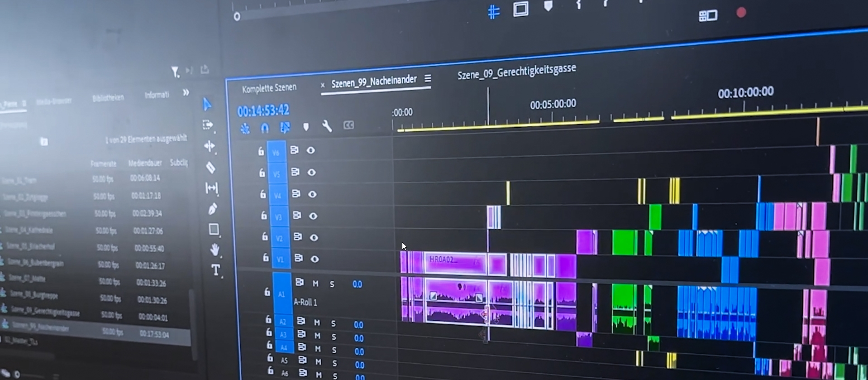Switch to Komplette Szenen sequence tab
This screenshot has width=868, height=380.
[269, 88]
